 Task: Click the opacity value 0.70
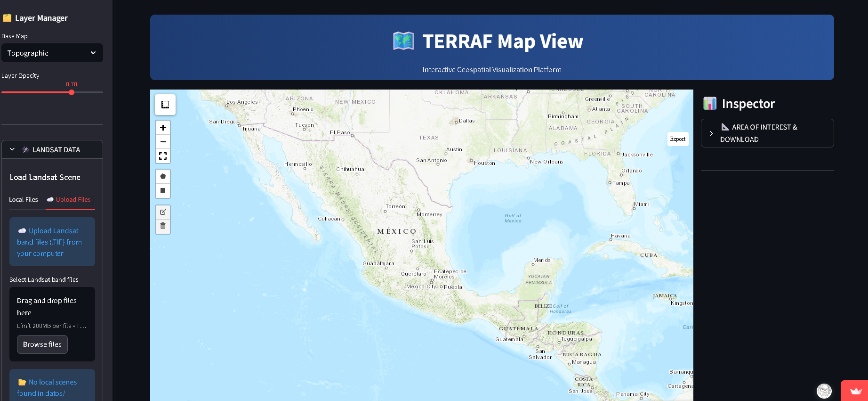(72, 84)
